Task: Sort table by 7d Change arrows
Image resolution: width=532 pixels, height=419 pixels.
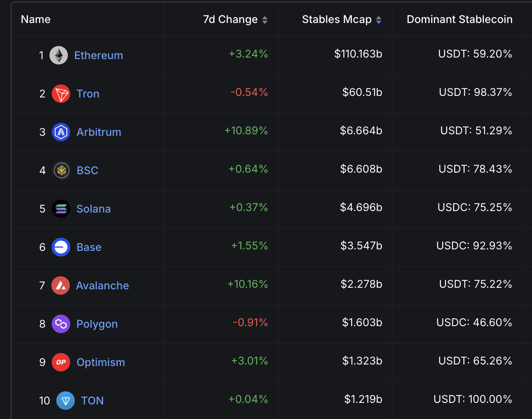Action: tap(265, 20)
